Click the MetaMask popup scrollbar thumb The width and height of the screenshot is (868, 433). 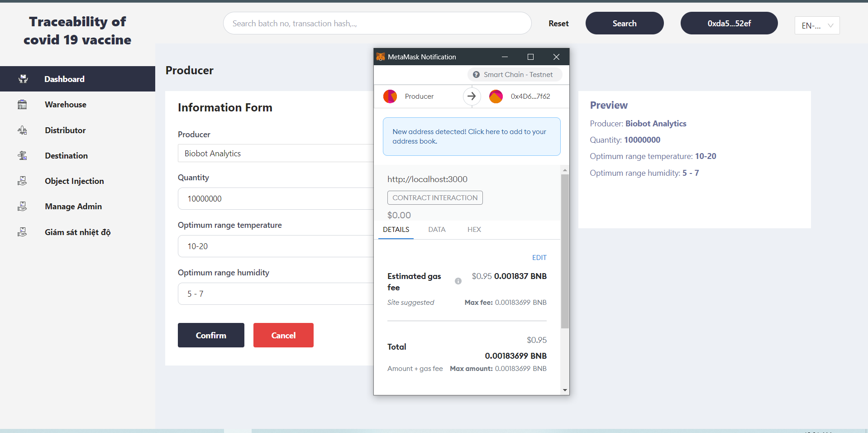point(565,251)
